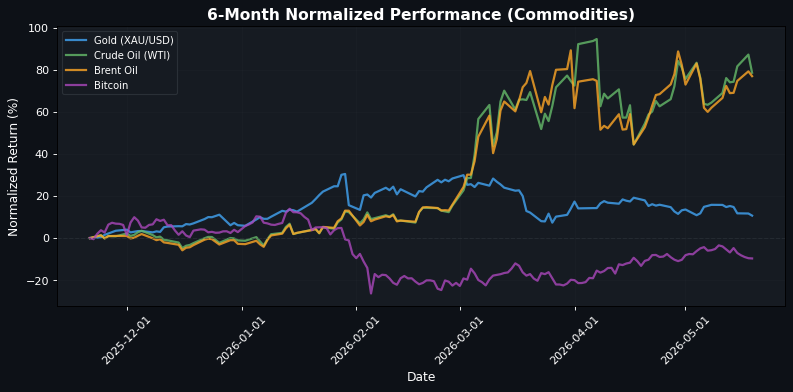This screenshot has height=392, width=793.
Task: Click the orange Brent Oil legend line swatch
Action: tap(76, 71)
